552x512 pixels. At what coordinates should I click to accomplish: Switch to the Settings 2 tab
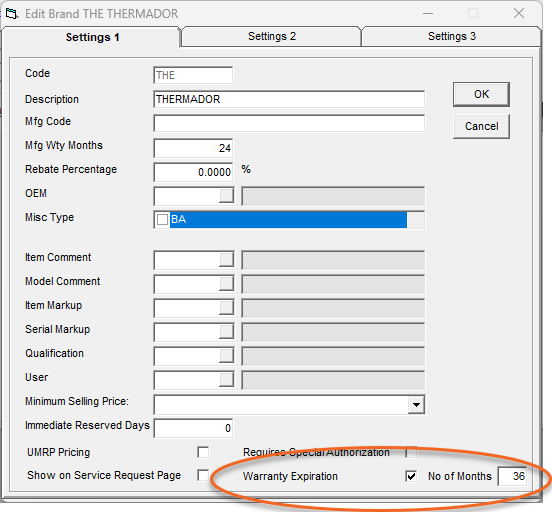(272, 36)
